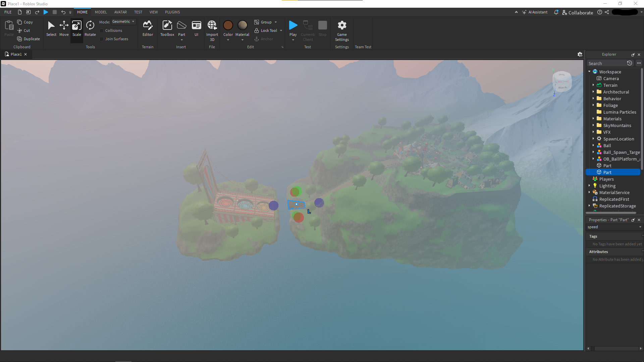
Task: Open the Lock Tool dropdown arrow
Action: pos(281,31)
